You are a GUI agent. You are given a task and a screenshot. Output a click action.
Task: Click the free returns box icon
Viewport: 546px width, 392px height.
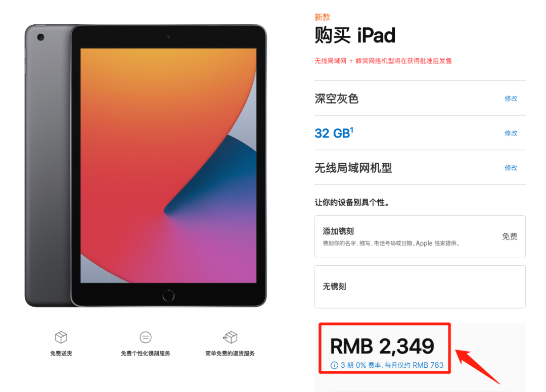tap(230, 337)
